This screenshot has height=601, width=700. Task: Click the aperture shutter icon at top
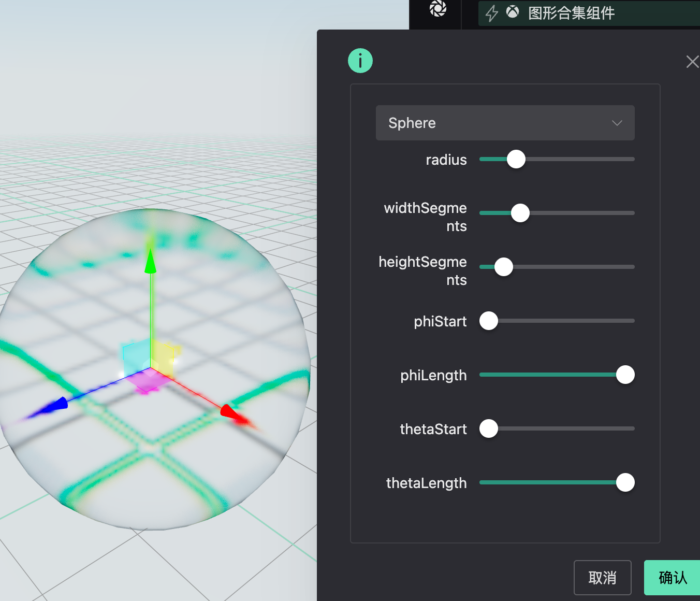click(437, 9)
